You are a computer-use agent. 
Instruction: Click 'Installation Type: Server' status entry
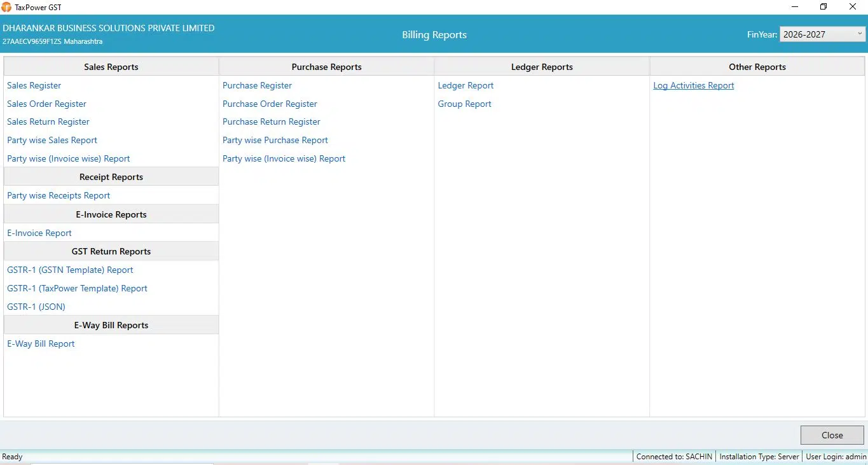click(x=759, y=457)
